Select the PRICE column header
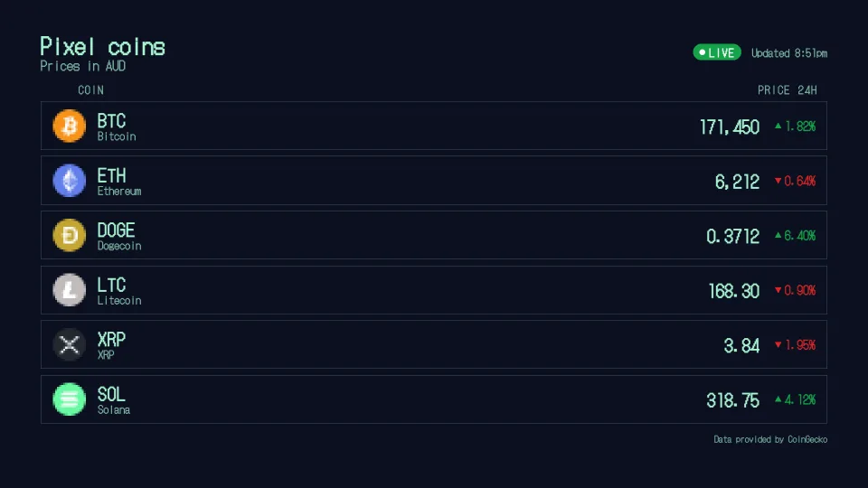The image size is (868, 488). coord(773,90)
